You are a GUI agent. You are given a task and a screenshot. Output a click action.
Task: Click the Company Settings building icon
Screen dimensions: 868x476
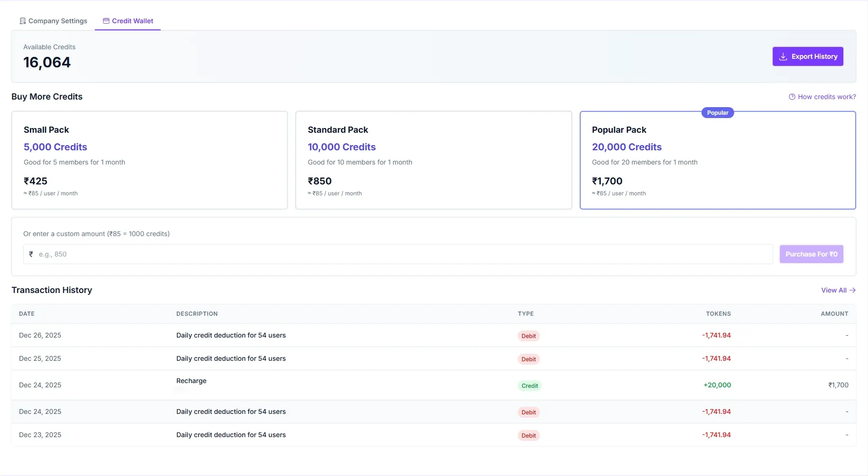point(22,21)
